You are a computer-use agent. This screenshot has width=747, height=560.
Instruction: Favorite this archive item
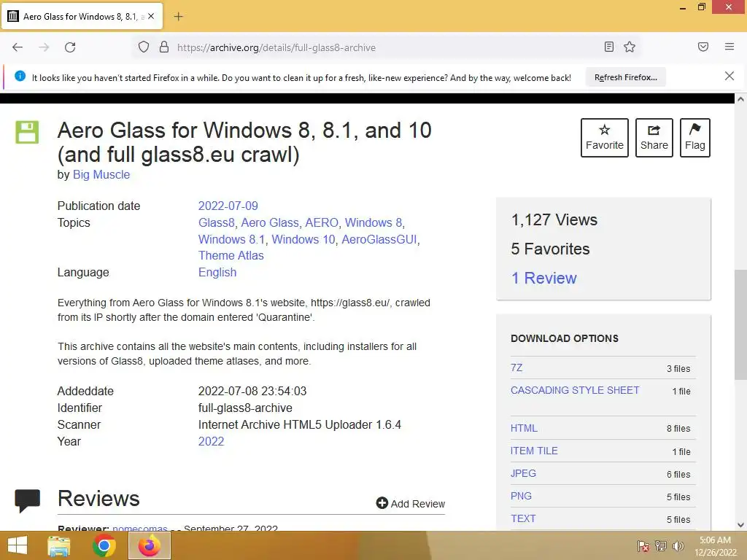click(x=604, y=138)
